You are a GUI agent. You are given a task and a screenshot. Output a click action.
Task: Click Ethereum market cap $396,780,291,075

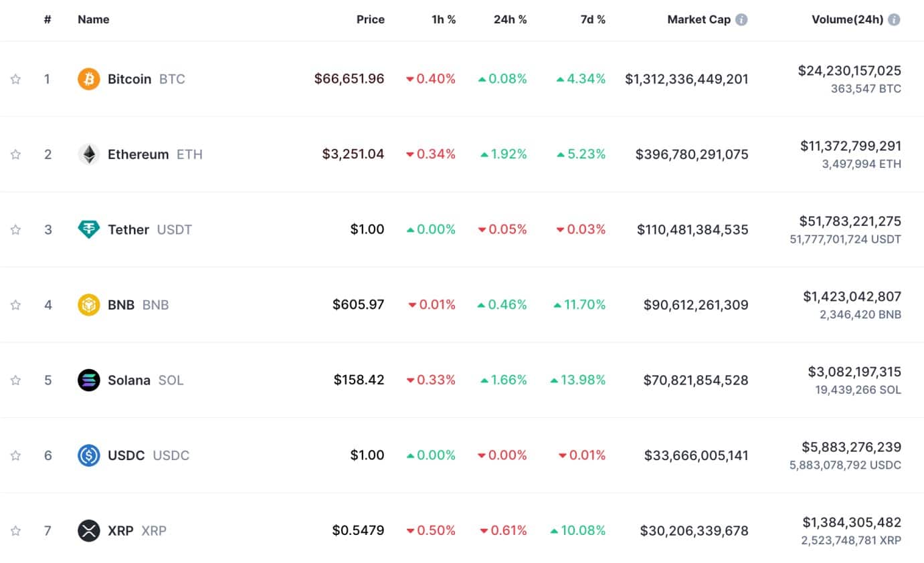click(692, 154)
